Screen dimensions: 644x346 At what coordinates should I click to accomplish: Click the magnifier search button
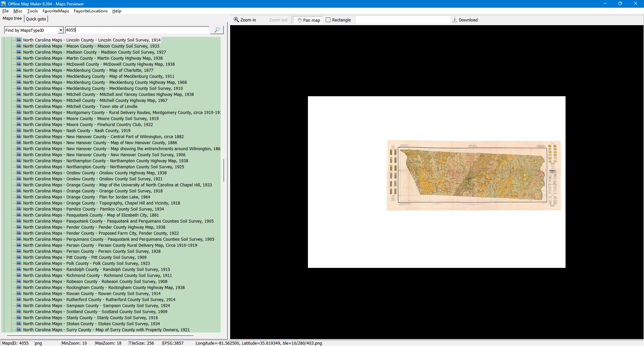click(217, 30)
